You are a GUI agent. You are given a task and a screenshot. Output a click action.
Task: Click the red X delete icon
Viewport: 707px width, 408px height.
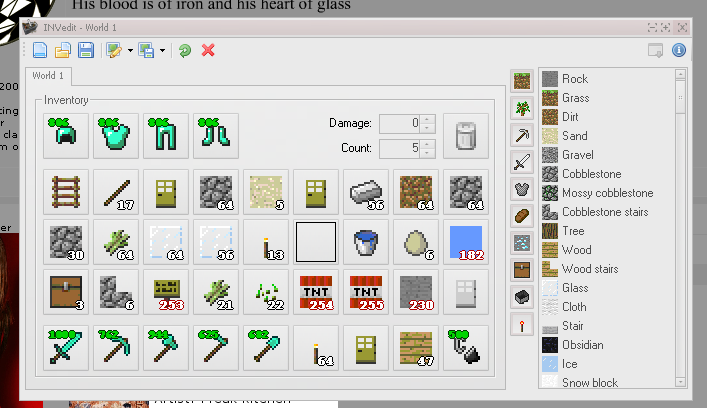208,50
